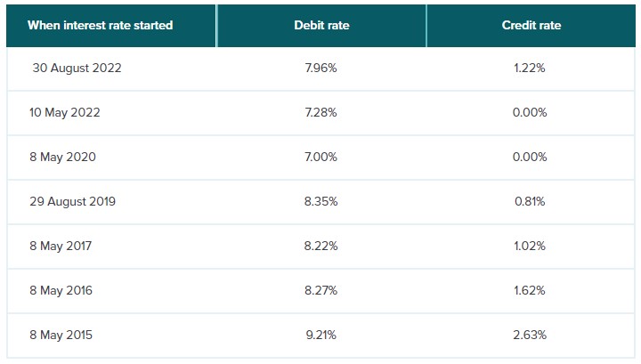
Task: Click the 8 May 2017 date cell
Action: tap(61, 246)
